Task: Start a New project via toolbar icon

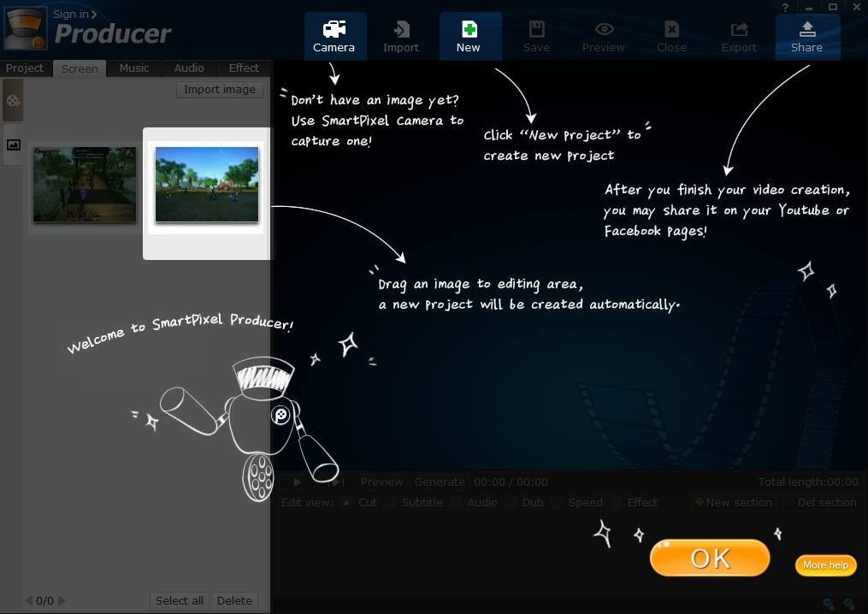Action: click(468, 35)
